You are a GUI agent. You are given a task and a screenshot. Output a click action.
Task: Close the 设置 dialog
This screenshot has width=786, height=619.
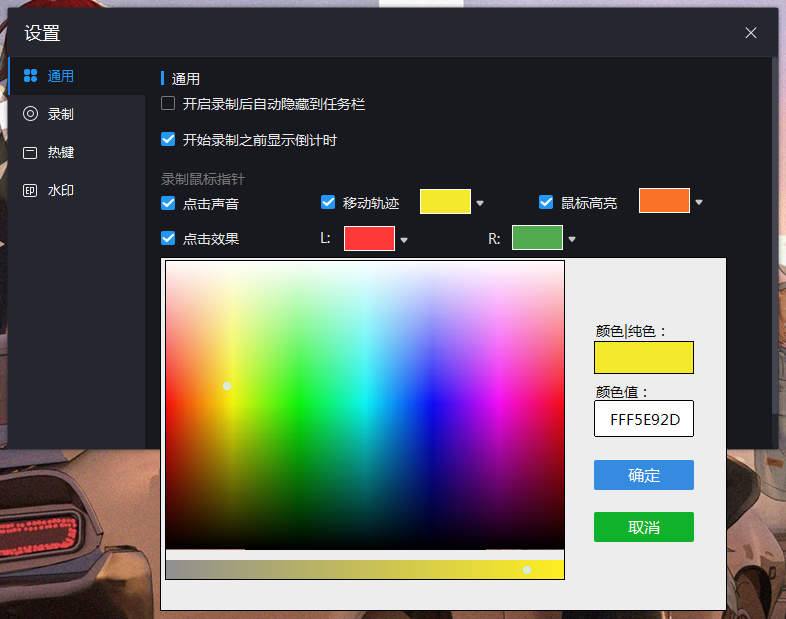coord(750,33)
